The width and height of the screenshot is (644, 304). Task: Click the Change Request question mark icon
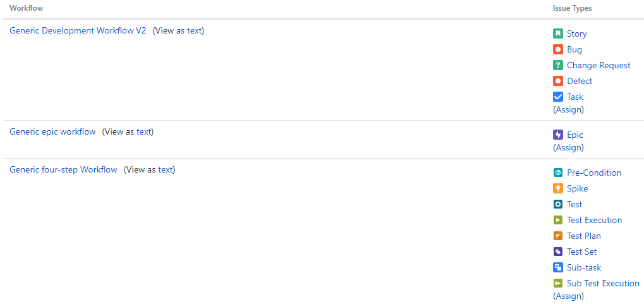point(558,65)
